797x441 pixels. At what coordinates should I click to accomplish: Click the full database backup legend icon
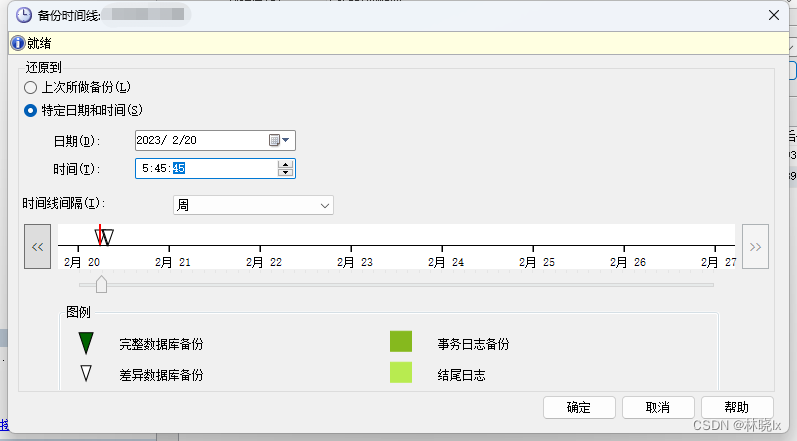click(x=86, y=343)
